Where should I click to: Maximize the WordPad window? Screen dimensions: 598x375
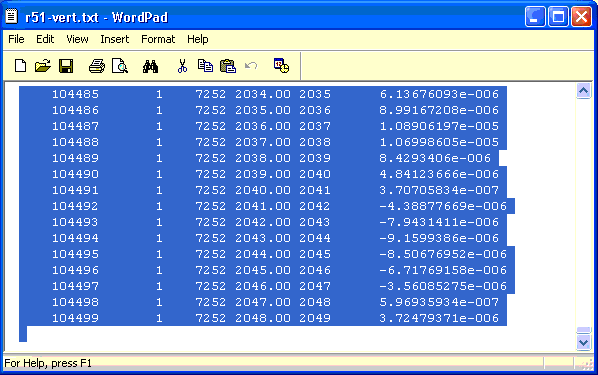click(x=558, y=17)
